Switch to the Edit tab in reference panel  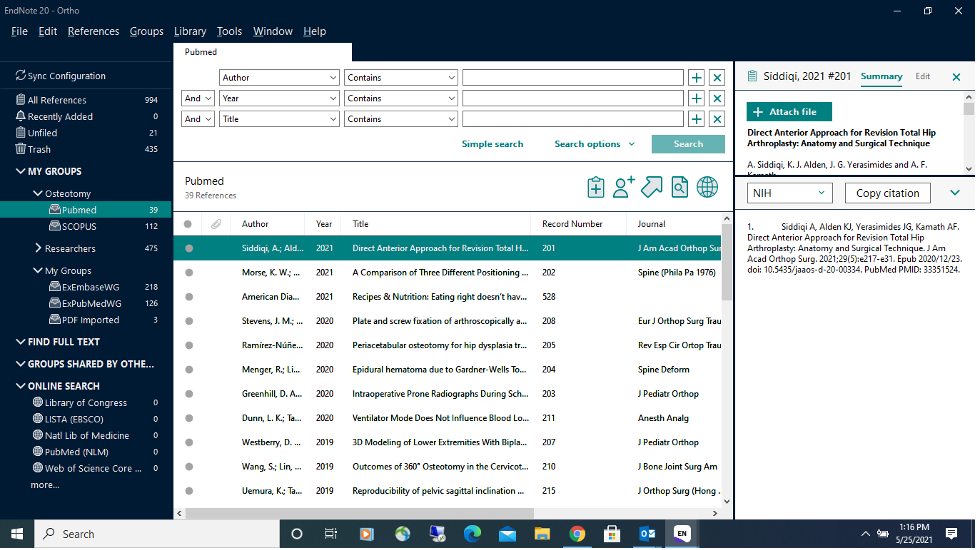coord(922,77)
